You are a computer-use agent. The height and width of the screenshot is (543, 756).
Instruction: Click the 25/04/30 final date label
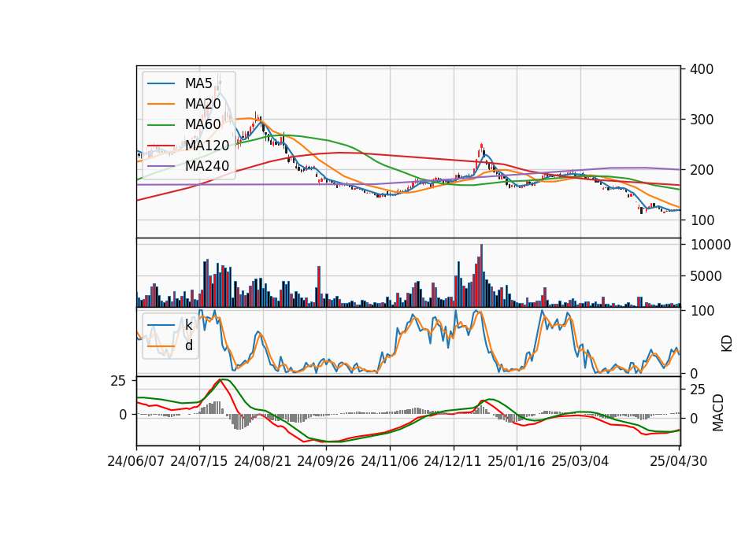679,461
